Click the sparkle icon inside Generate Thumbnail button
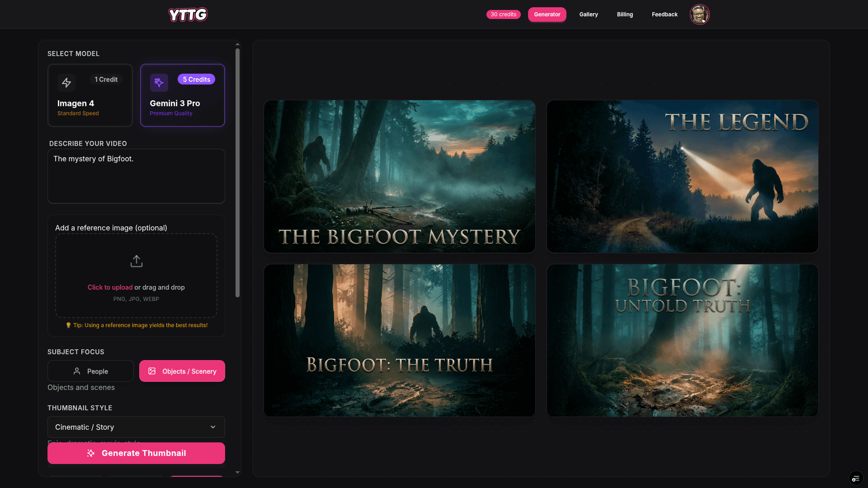Viewport: 868px width, 488px height. (x=90, y=453)
